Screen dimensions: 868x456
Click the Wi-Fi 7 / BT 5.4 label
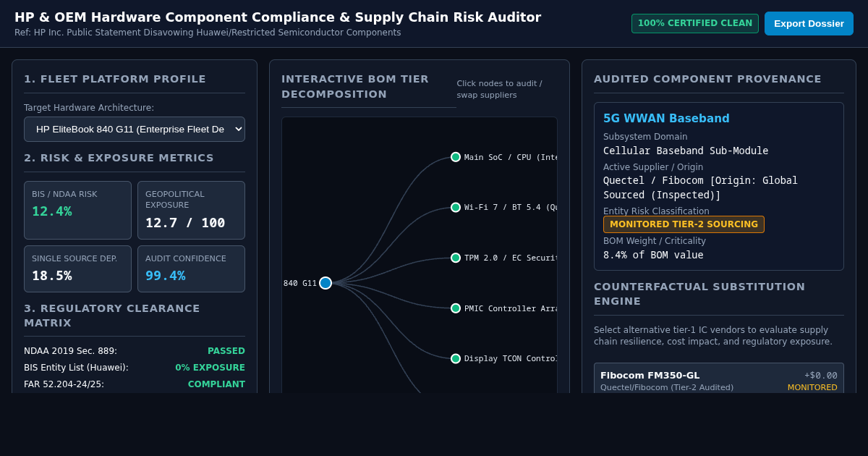[511, 207]
